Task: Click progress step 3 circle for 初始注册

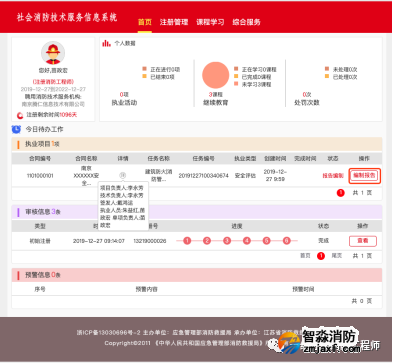Action: 227,241
